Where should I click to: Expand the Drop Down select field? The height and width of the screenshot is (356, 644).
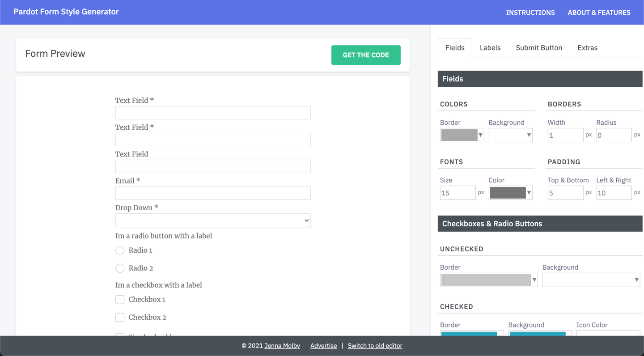pos(213,220)
